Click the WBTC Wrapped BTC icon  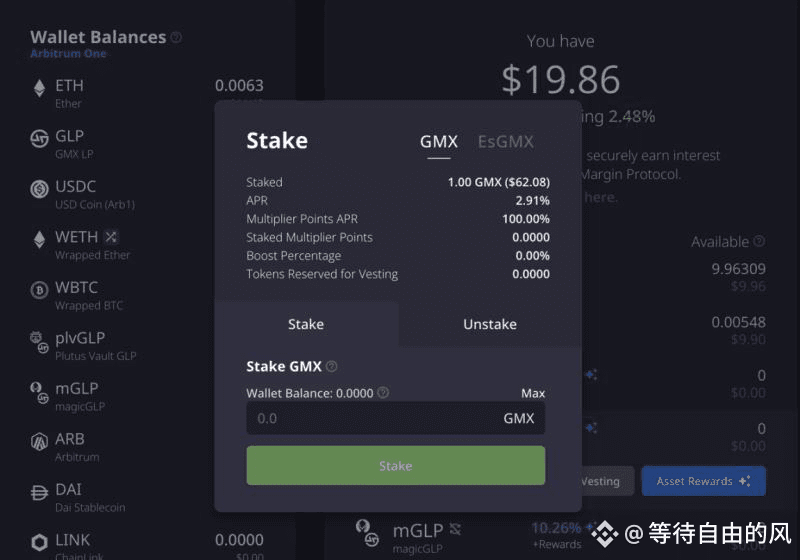39,290
